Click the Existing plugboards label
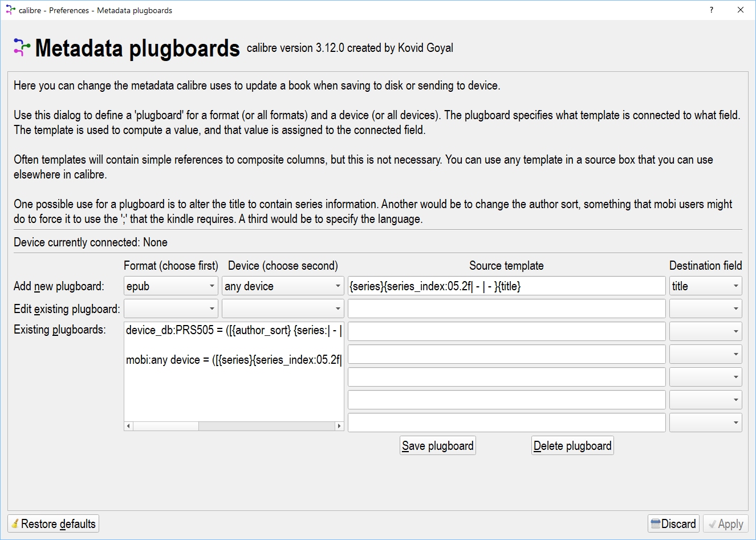Screen dimensions: 756x540 click(60, 330)
